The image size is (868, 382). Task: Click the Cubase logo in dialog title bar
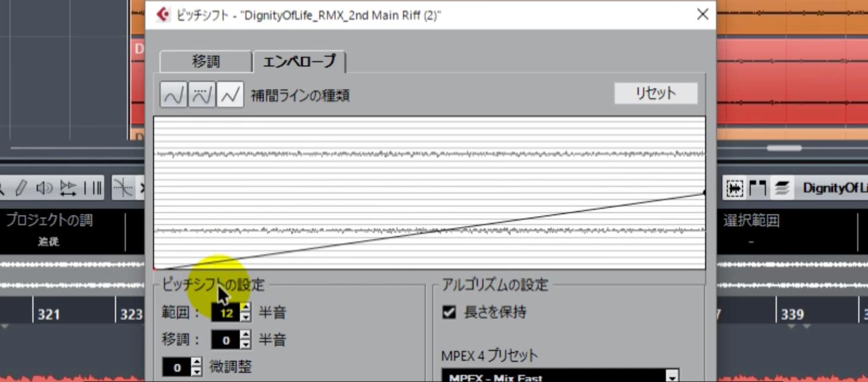163,15
